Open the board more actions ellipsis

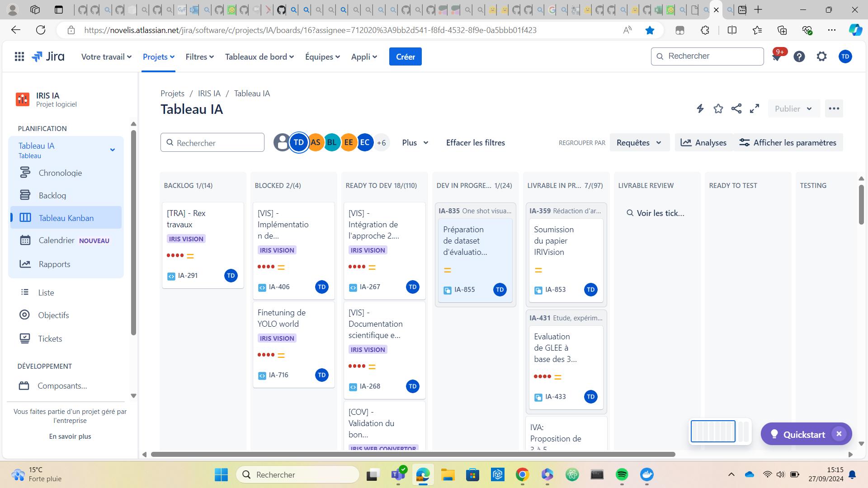[834, 108]
